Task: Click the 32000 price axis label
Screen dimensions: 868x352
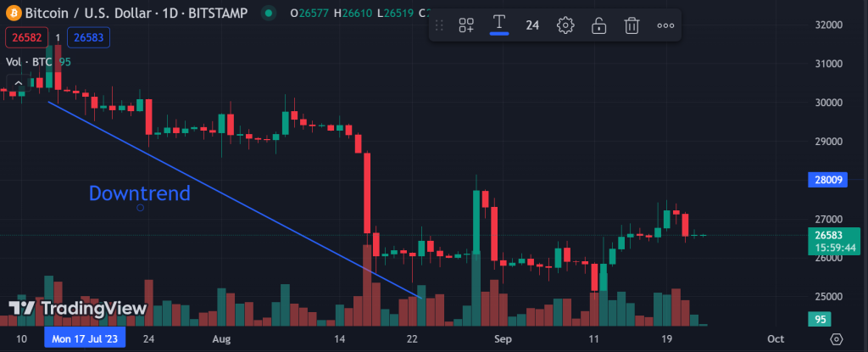Action: click(x=829, y=25)
